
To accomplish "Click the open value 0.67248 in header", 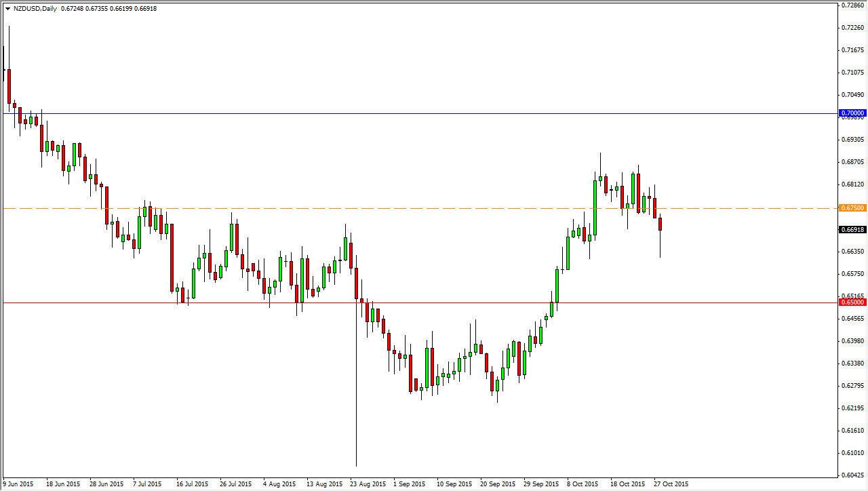I will coord(72,9).
